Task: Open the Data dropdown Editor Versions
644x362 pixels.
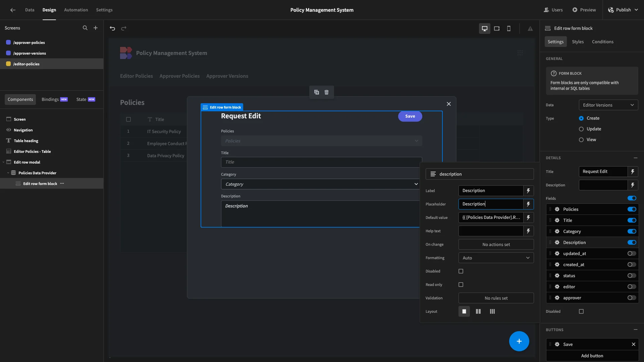Action: click(x=608, y=105)
